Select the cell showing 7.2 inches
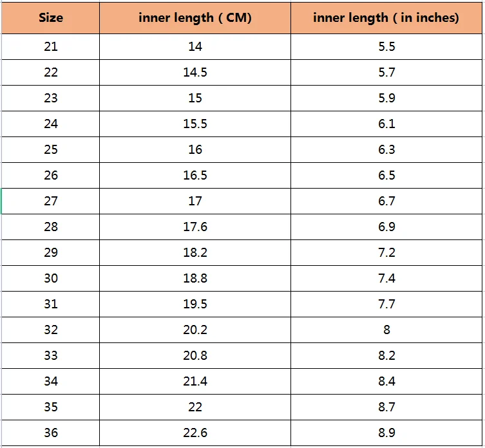The width and height of the screenshot is (485, 448). (386, 252)
